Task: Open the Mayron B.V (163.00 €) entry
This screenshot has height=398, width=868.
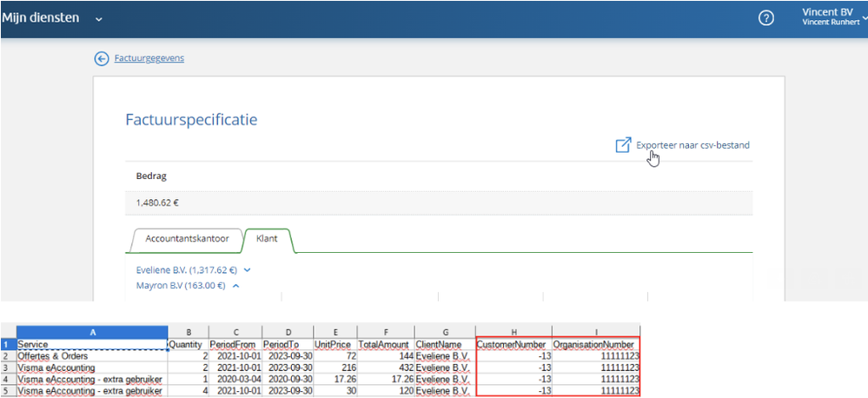Action: (x=181, y=286)
